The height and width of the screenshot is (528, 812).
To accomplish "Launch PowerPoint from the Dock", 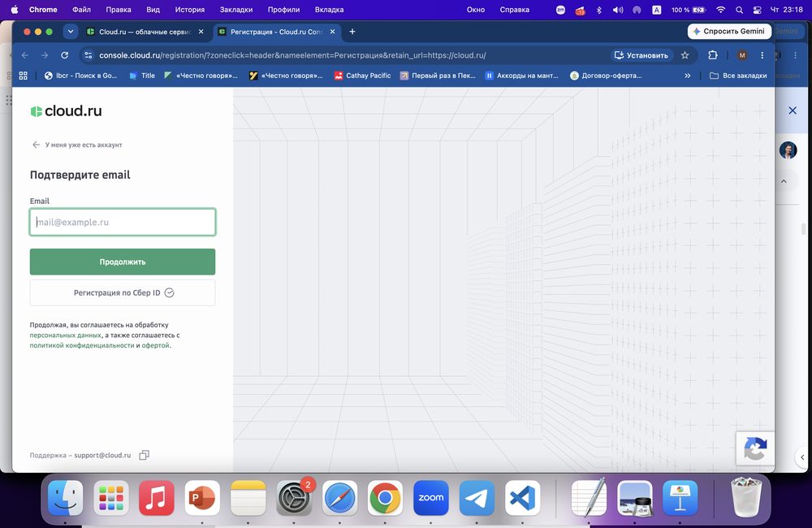I will coord(202,497).
